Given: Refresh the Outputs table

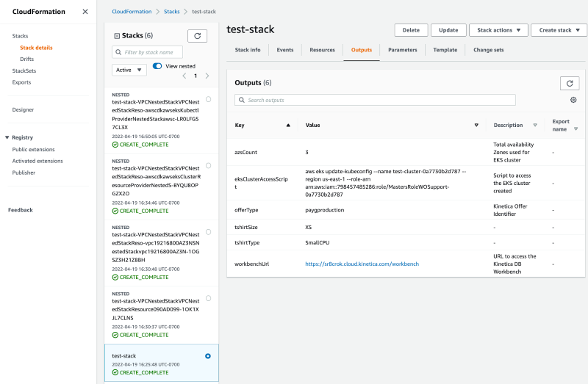Looking at the screenshot, I should [570, 83].
